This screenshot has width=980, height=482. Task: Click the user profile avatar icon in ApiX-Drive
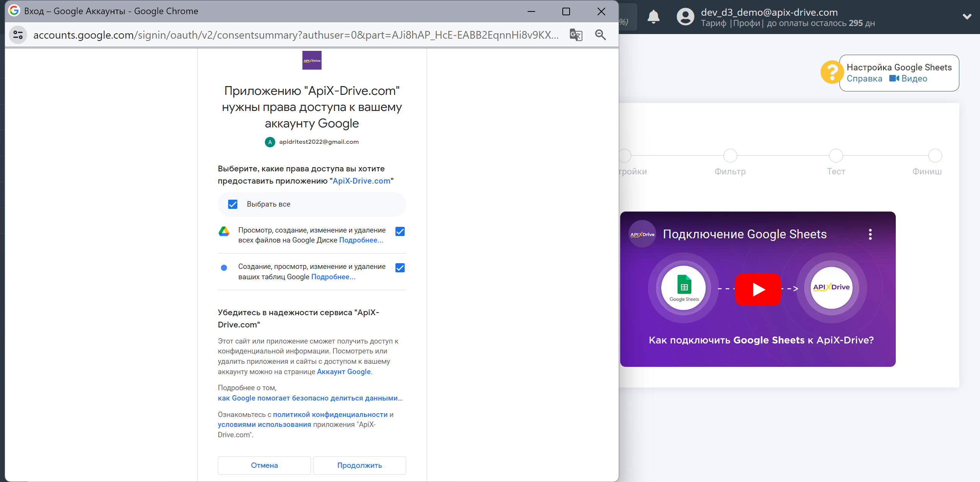[x=685, y=17]
